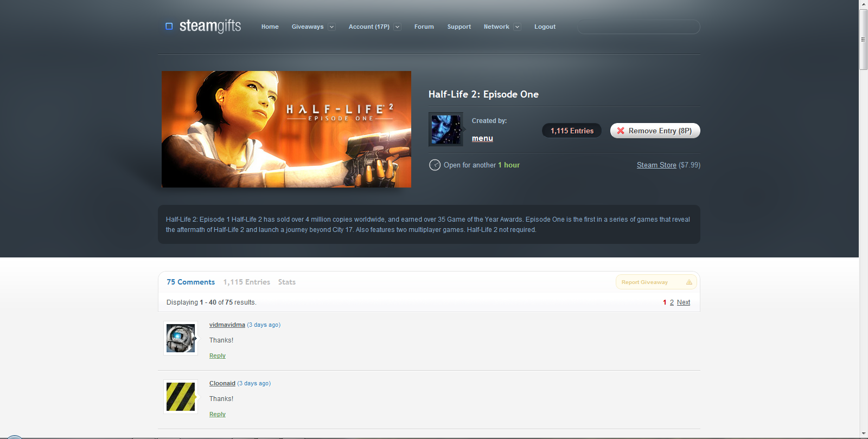Select the 75 Comments tab

pyautogui.click(x=190, y=282)
